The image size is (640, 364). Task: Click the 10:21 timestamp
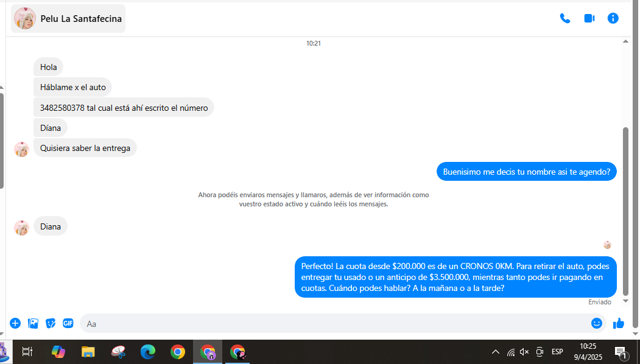tap(314, 43)
